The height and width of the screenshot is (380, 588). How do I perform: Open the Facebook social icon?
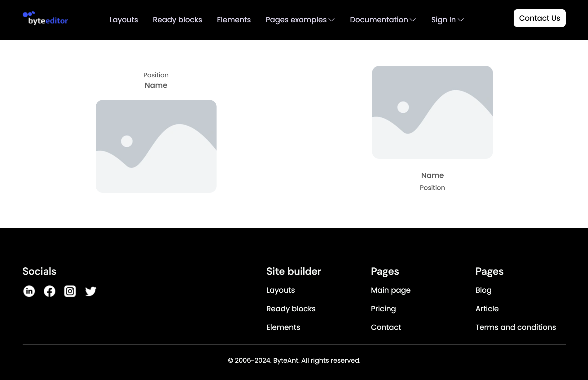pyautogui.click(x=50, y=291)
